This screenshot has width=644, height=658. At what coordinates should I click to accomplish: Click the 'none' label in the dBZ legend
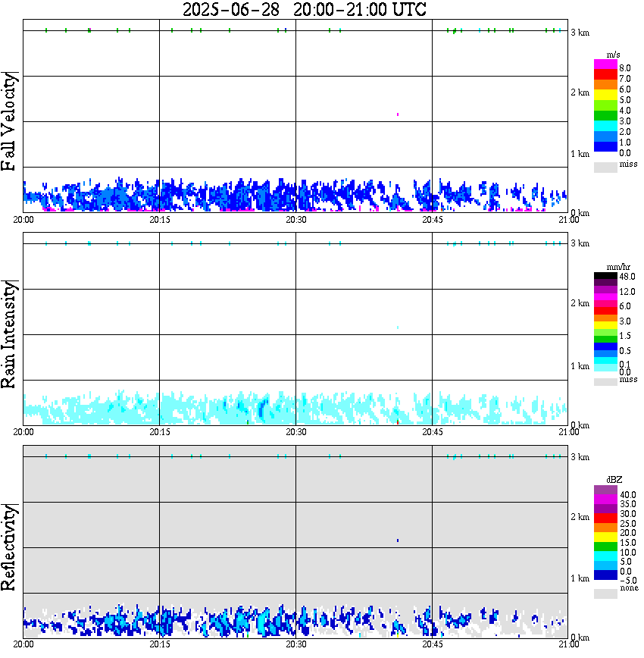click(629, 588)
